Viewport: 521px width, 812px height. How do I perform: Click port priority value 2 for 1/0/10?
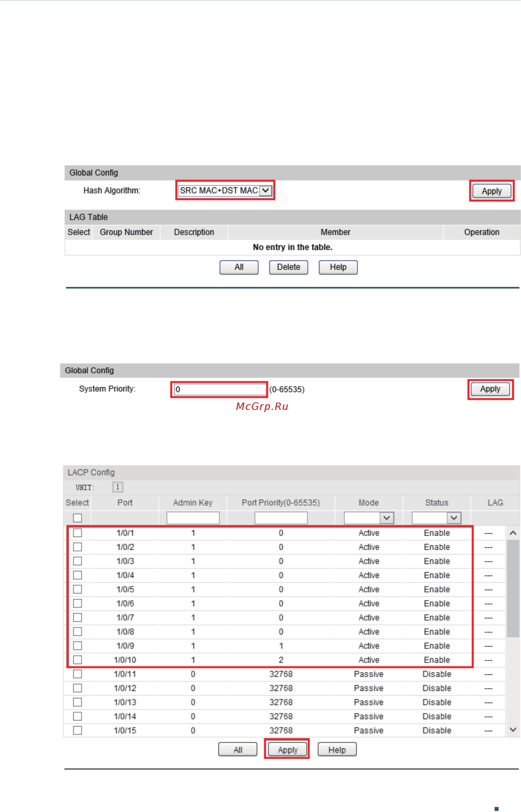pyautogui.click(x=281, y=660)
